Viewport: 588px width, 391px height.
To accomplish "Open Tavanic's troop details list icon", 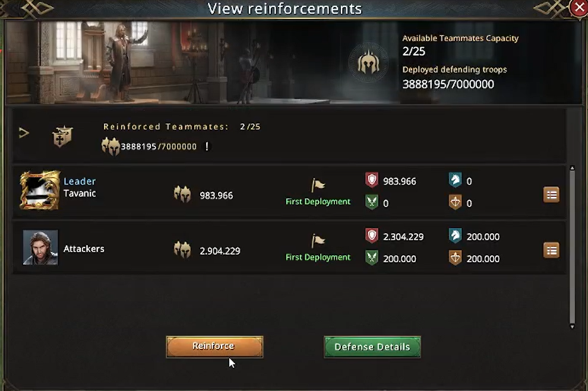I will (551, 195).
